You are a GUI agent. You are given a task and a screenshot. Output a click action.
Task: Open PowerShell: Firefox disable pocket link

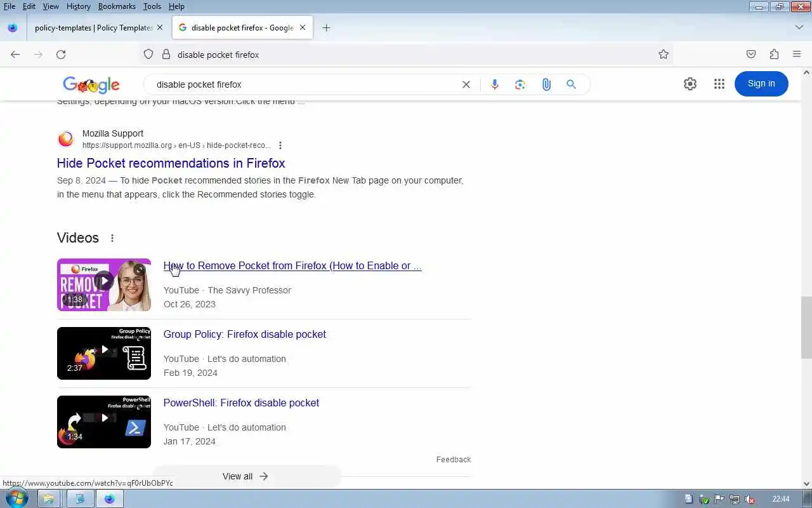241,403
